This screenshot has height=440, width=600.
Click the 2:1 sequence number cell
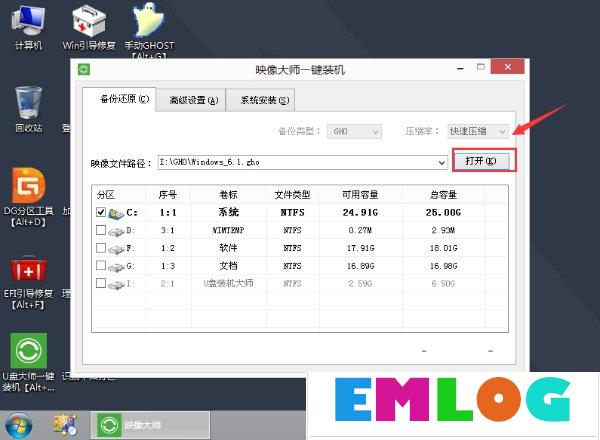coord(168,283)
